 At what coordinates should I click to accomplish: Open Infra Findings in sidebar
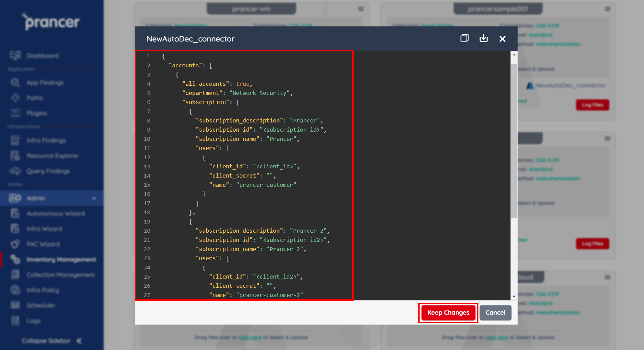46,140
